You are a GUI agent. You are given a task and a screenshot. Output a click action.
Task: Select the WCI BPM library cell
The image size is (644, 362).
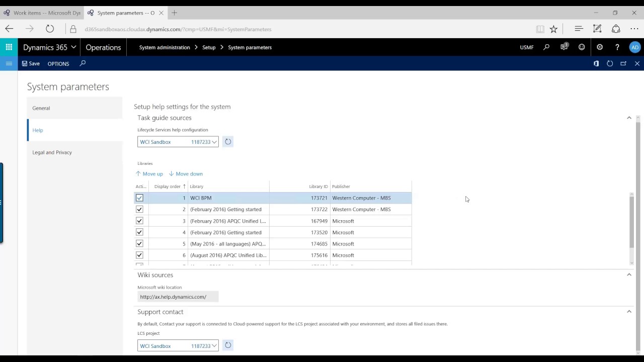(x=228, y=198)
